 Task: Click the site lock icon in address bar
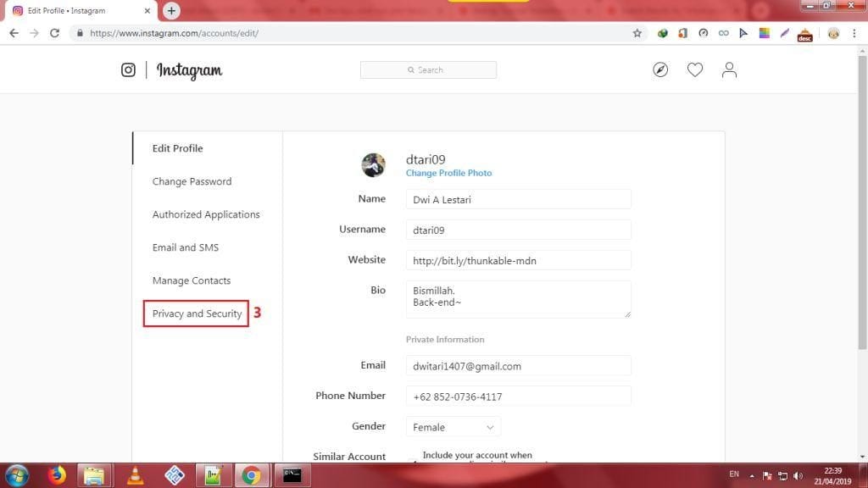click(x=80, y=33)
